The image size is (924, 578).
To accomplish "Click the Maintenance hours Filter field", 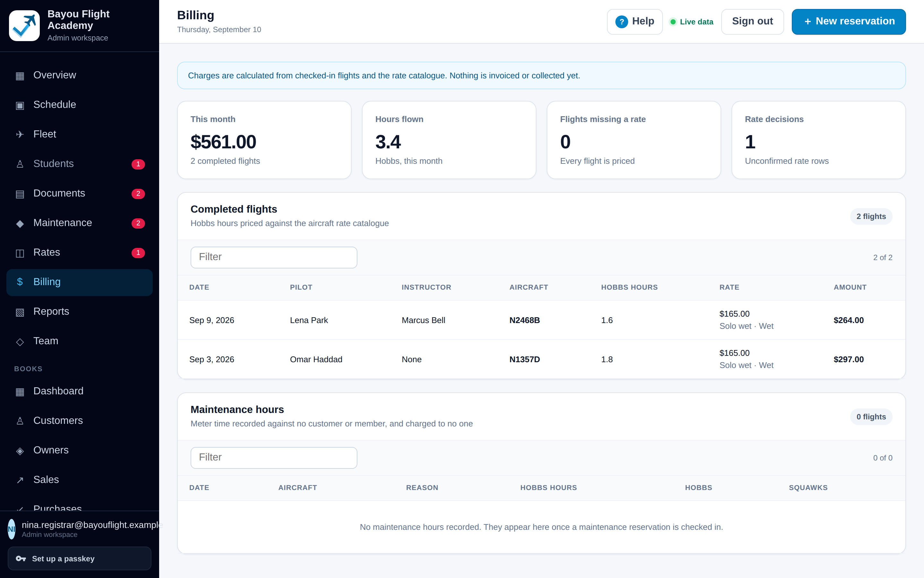I will (274, 458).
